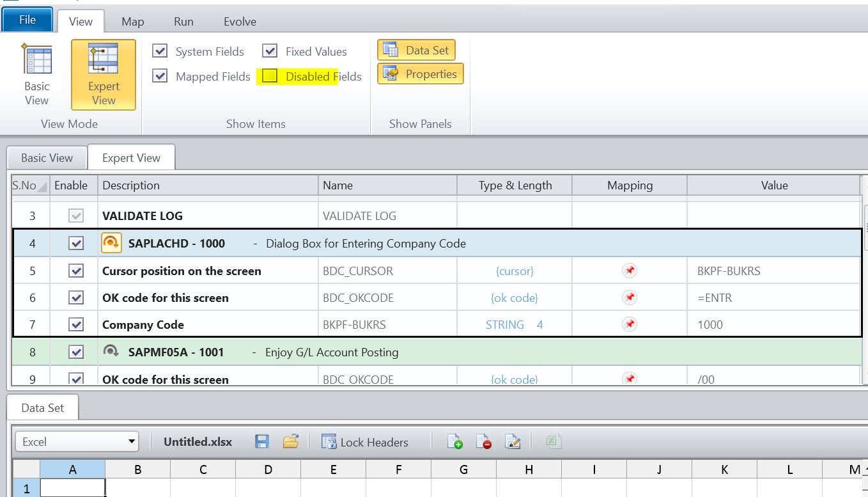
Task: Uncheck the System Fields checkbox
Action: click(x=159, y=51)
